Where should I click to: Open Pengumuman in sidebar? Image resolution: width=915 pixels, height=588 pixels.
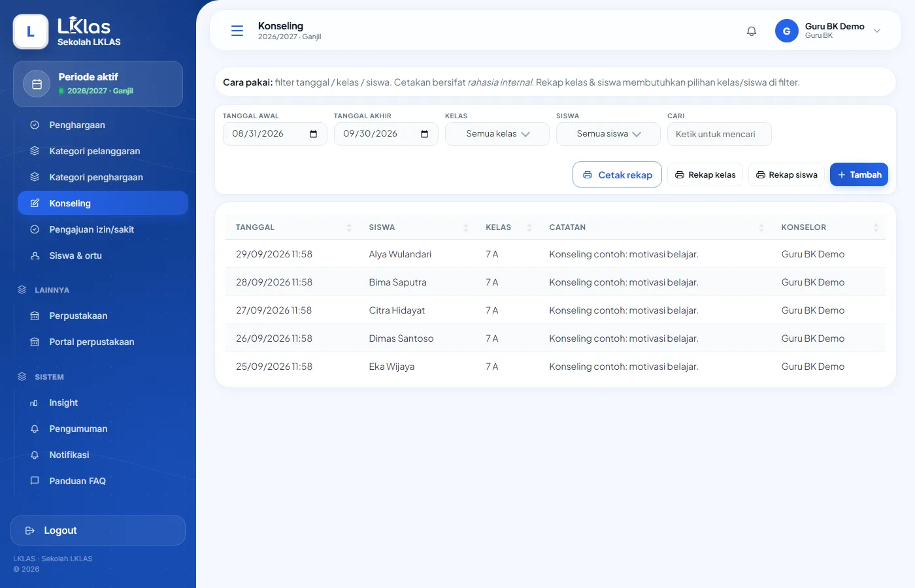pos(103,429)
